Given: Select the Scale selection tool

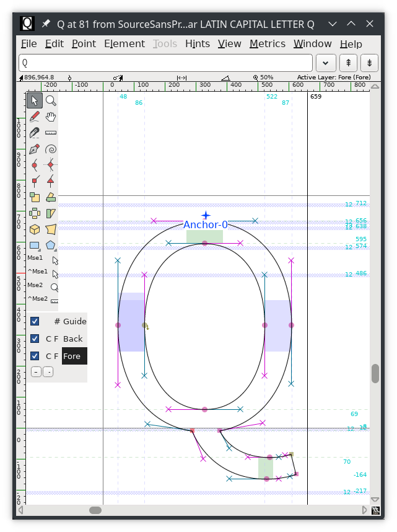Looking at the screenshot, I should 35,197.
